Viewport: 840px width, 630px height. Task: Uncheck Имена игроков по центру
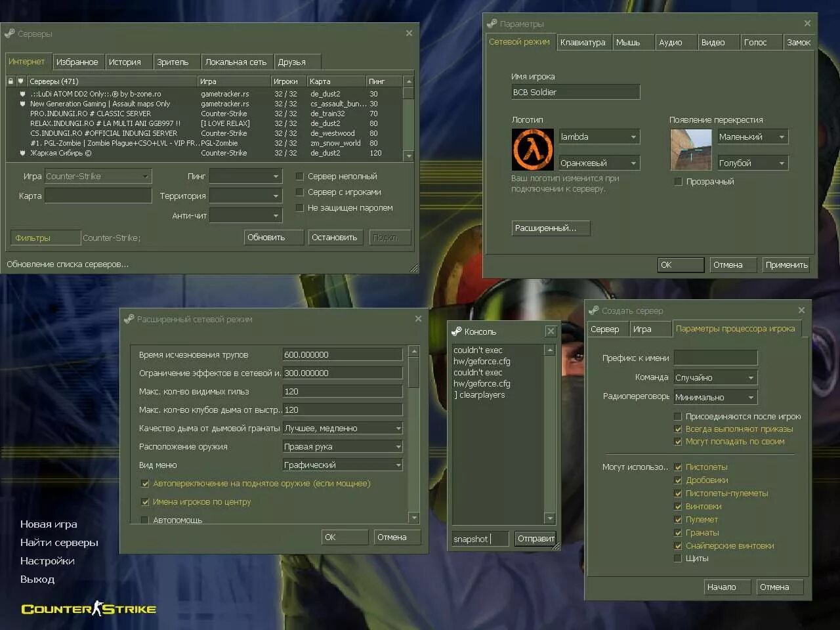[145, 502]
